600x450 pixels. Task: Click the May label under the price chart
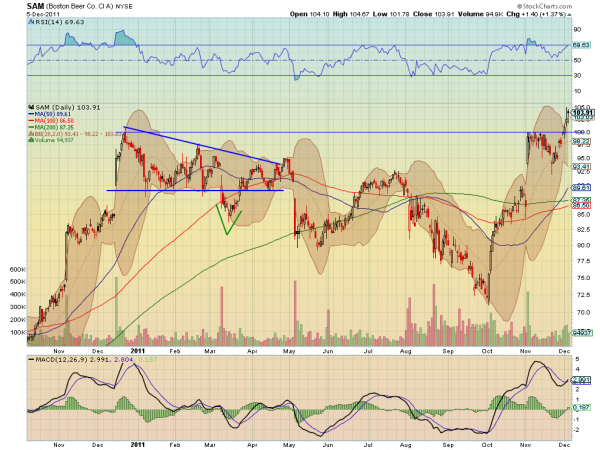coord(289,351)
